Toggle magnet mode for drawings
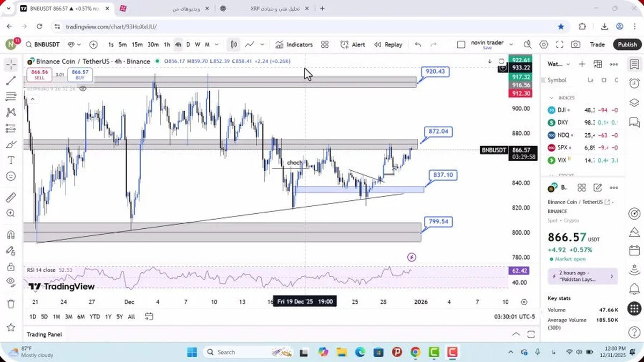Screen dimensions: 644x362 pos(11,235)
